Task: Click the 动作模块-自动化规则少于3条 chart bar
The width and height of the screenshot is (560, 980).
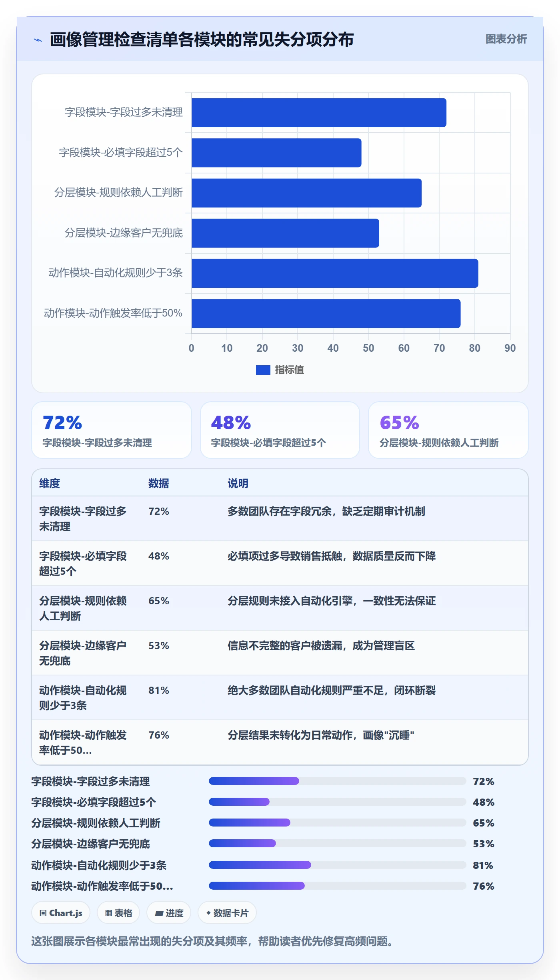Action: point(335,273)
